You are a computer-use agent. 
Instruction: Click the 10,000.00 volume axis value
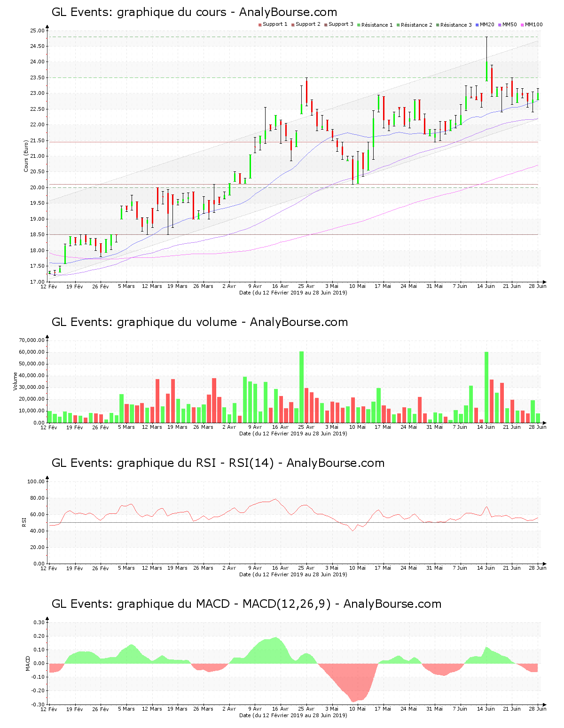click(32, 411)
